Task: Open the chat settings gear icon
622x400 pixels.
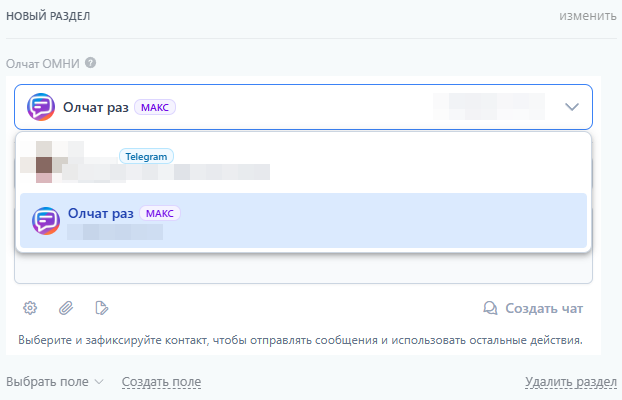Action: [x=30, y=308]
